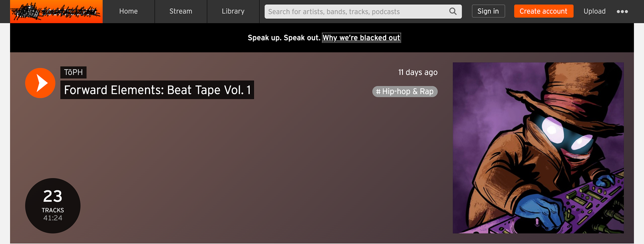Click the search magnifier icon
Image resolution: width=644 pixels, height=244 pixels.
(453, 11)
